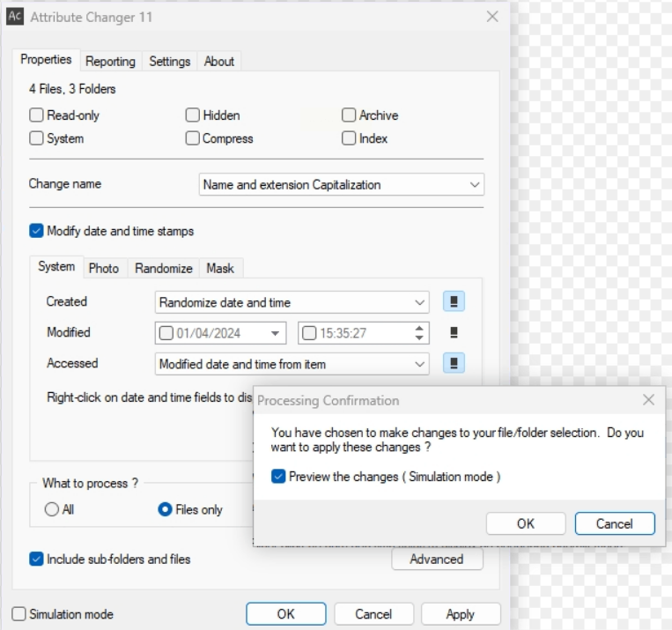Uncheck Modify date and time stamps

coord(36,231)
